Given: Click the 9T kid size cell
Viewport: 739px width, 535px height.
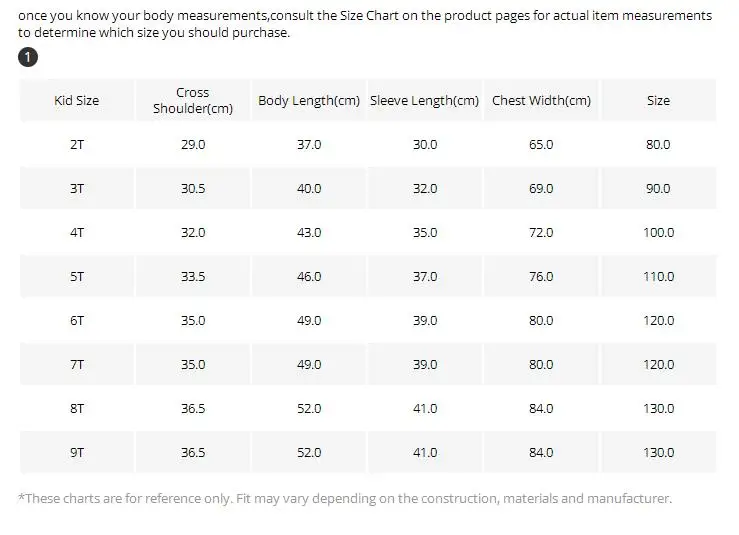Looking at the screenshot, I should (77, 453).
